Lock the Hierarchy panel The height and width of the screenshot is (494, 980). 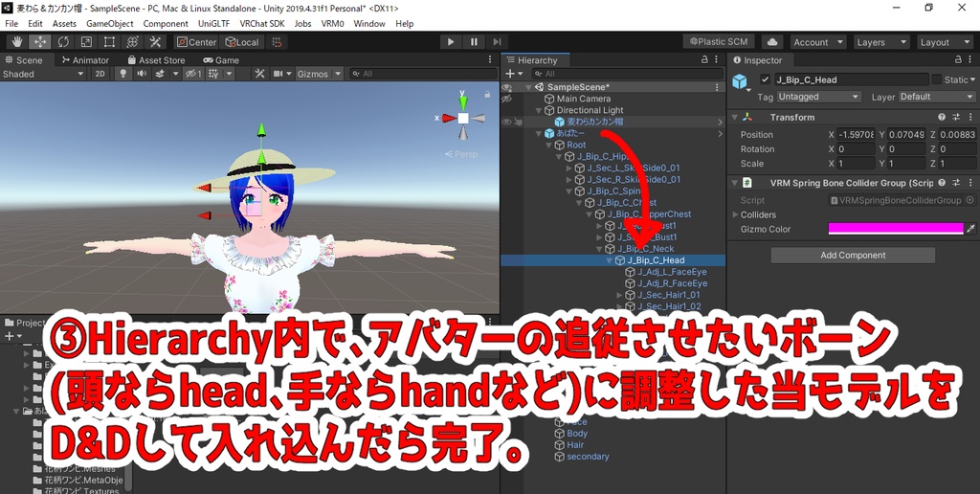(x=704, y=60)
